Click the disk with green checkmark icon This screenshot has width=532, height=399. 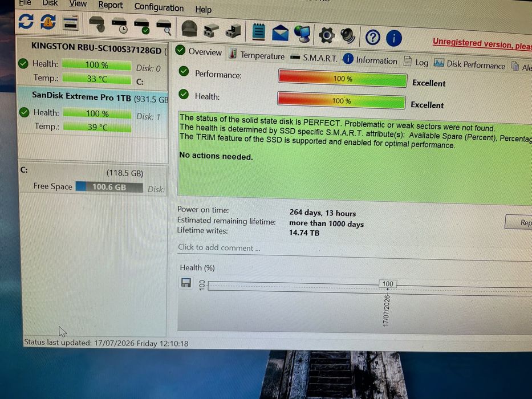pos(142,27)
